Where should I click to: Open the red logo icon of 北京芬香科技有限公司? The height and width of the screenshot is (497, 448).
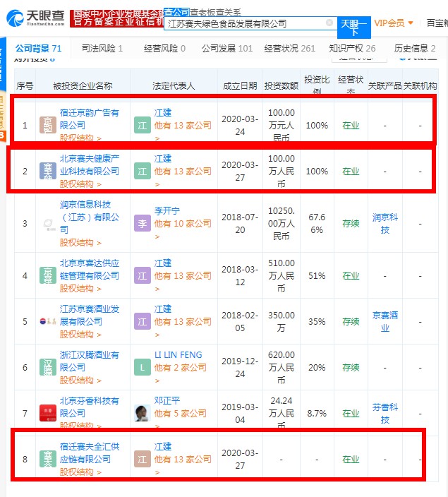(x=48, y=413)
